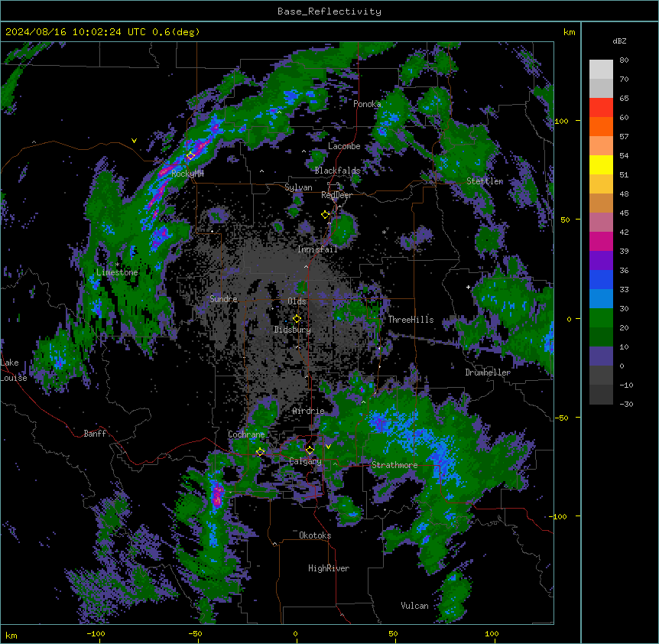The width and height of the screenshot is (659, 644).
Task: Click the Didsbury city label
Action: tap(293, 330)
